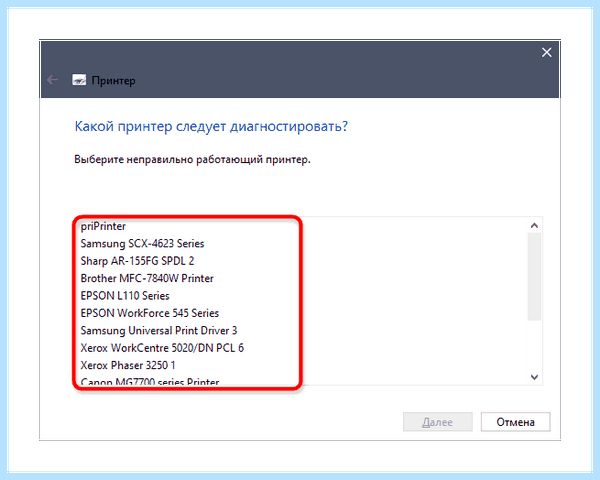Select Xerox Phaser 3250 1

click(x=128, y=365)
